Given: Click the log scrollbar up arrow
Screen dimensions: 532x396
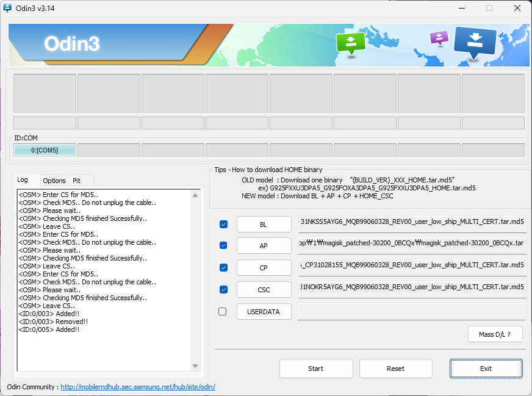Looking at the screenshot, I should point(195,195).
